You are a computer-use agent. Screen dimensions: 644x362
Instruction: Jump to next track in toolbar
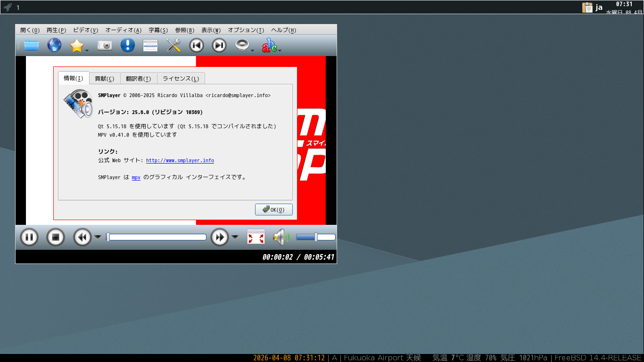pos(219,45)
